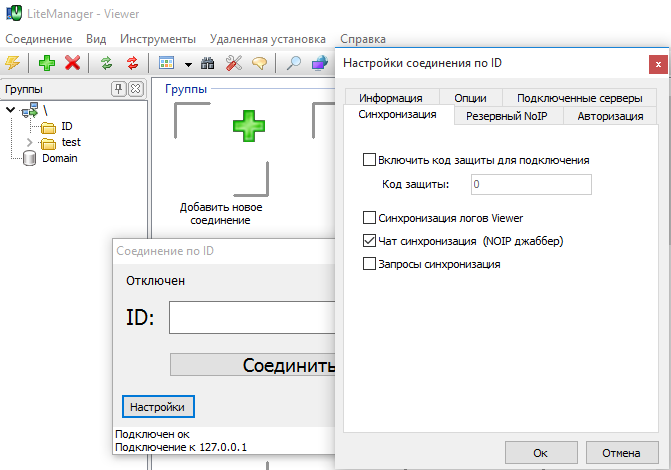This screenshot has height=470, width=671.
Task: Click the Код защиты input field
Action: [x=531, y=184]
